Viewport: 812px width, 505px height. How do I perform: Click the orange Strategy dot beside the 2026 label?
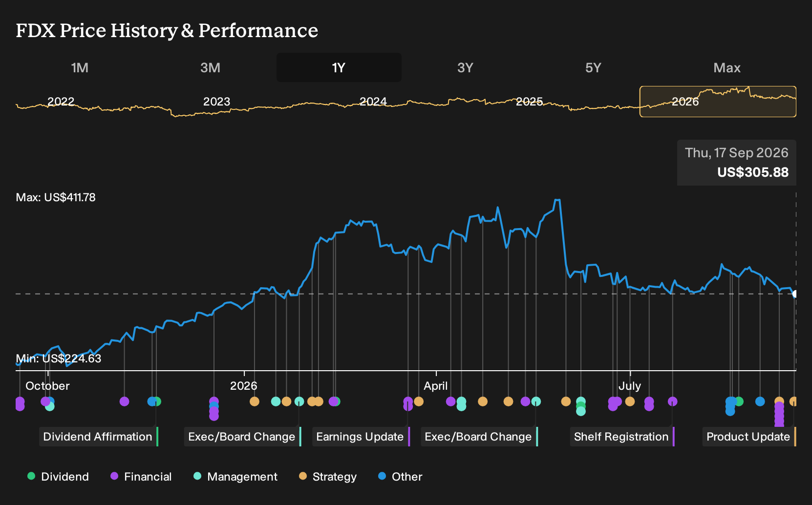pyautogui.click(x=255, y=401)
